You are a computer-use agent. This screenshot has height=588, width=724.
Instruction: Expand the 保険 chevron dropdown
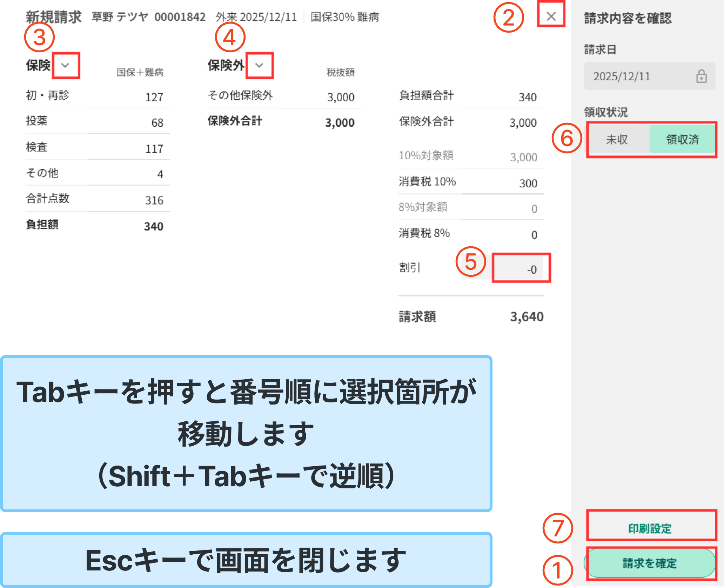point(65,66)
